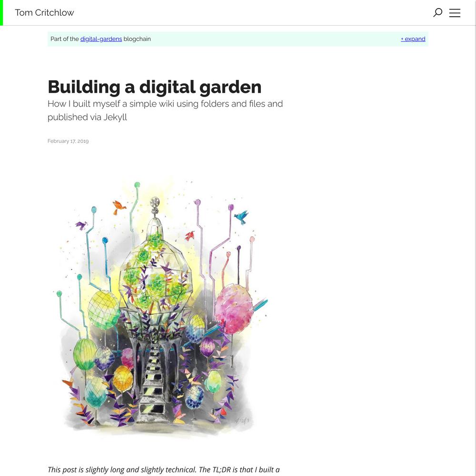
Task: Click the February 17, 2019 date
Action: (x=68, y=141)
